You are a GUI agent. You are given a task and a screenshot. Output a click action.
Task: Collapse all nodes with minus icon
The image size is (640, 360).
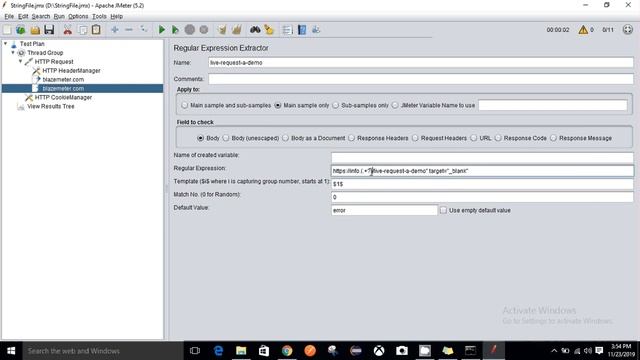tap(129, 30)
